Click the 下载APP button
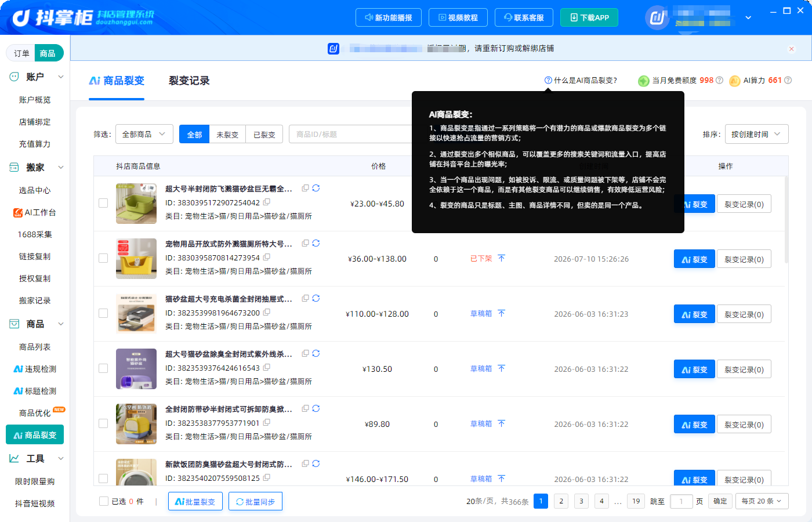The height and width of the screenshot is (522, 812). coord(589,17)
